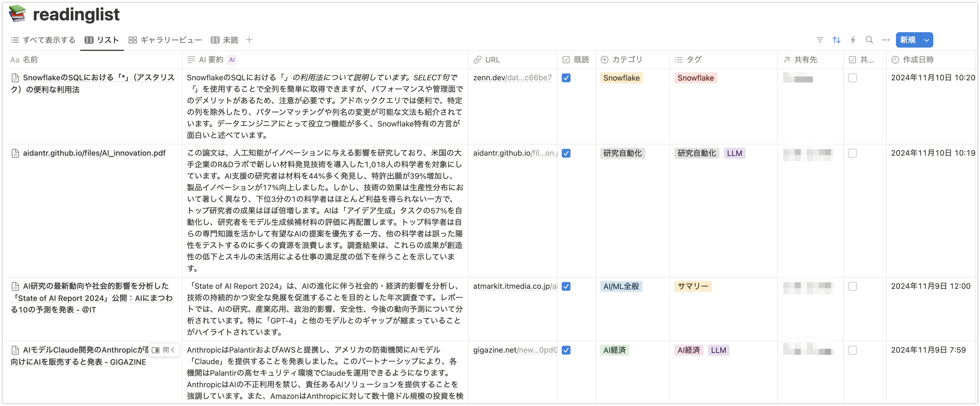Click the blue 新規 button

[908, 40]
